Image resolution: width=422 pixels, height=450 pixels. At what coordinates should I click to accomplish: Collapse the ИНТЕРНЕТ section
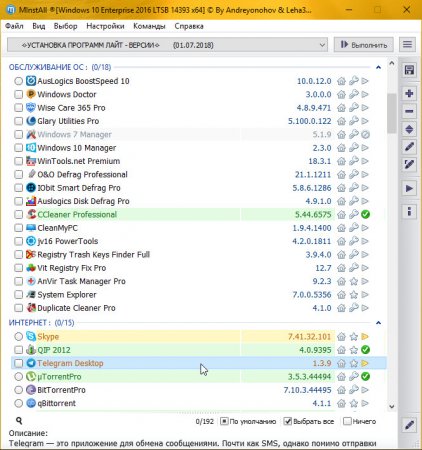tap(378, 323)
